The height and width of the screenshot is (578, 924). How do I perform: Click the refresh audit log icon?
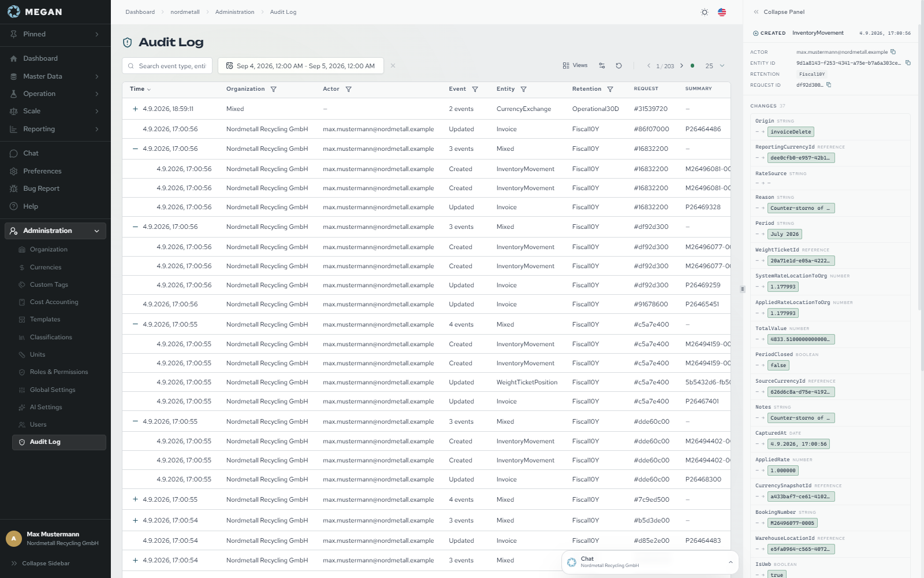[x=619, y=66]
